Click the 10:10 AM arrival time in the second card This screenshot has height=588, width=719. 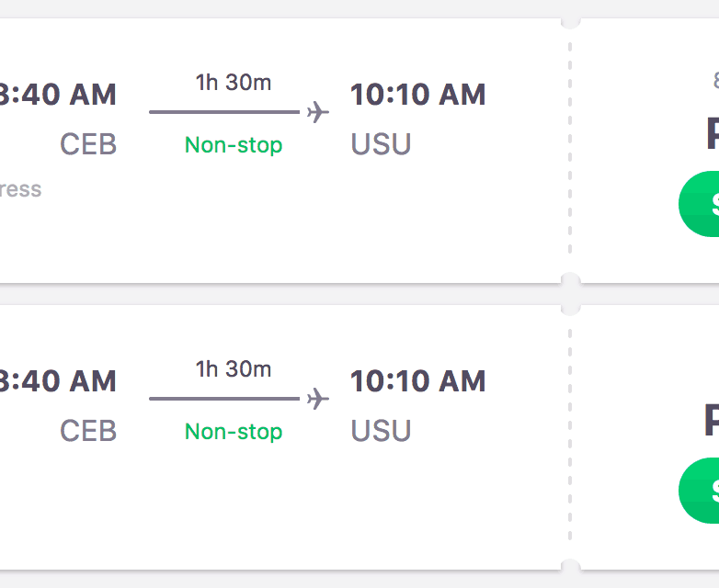point(417,380)
